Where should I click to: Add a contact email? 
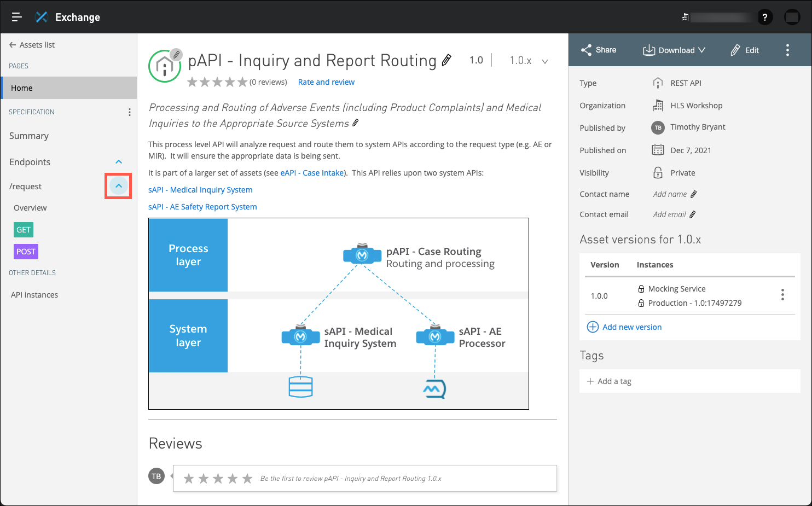pyautogui.click(x=674, y=214)
